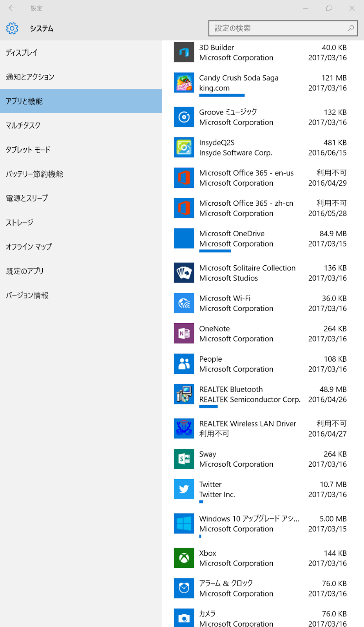Viewport: 364px width, 627px height.
Task: Click the Microsoft Office 365 en-us icon
Action: [184, 178]
